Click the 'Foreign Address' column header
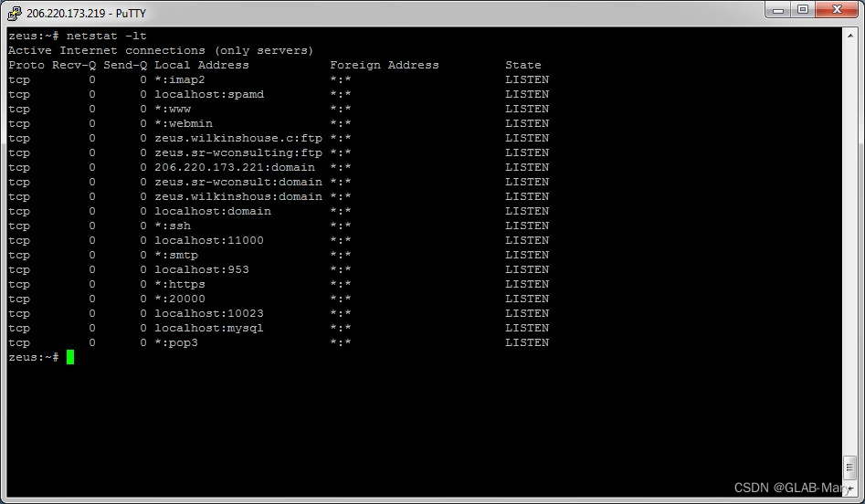865x504 pixels. point(385,65)
